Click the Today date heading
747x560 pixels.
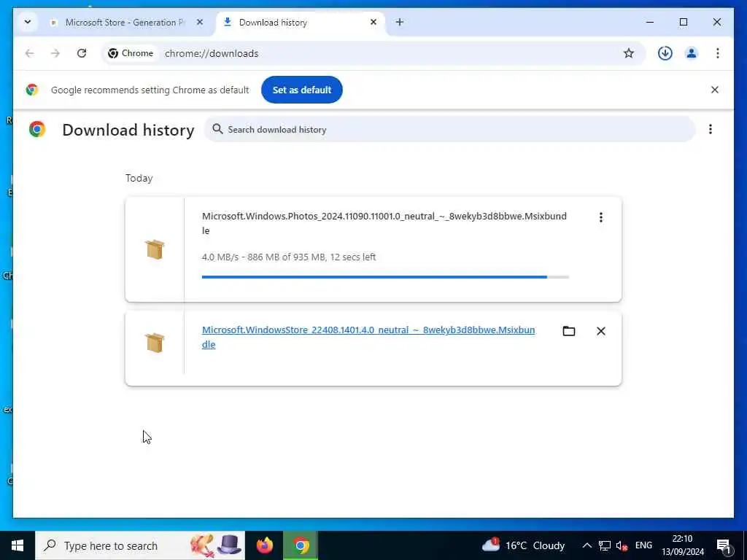pyautogui.click(x=139, y=178)
